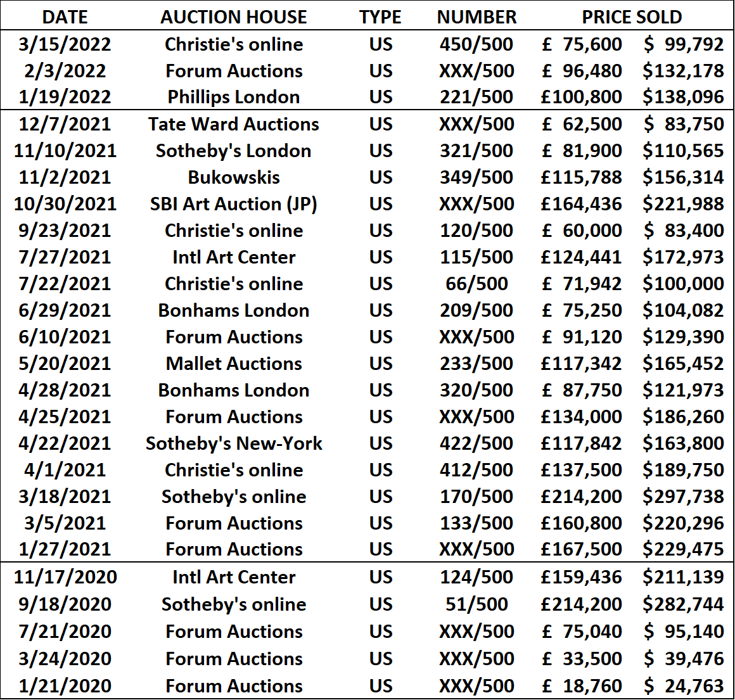Click the $297,738 price cell

[x=683, y=497]
